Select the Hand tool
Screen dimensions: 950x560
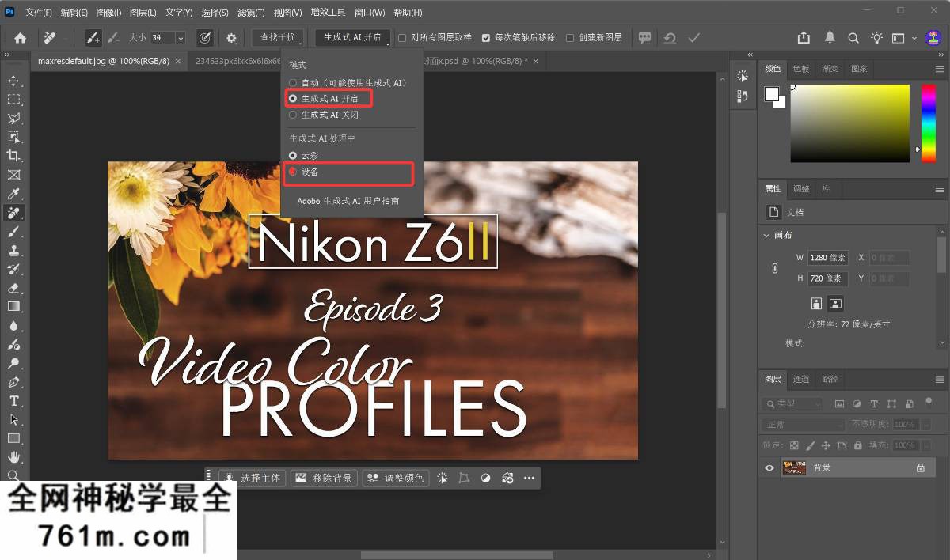(x=13, y=457)
